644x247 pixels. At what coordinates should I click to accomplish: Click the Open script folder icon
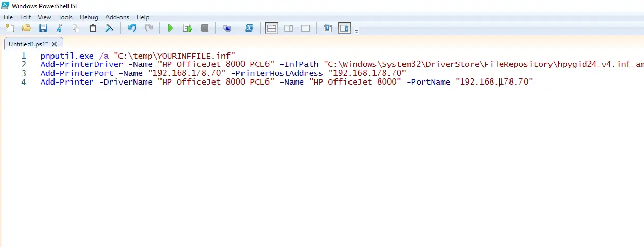pos(26,29)
